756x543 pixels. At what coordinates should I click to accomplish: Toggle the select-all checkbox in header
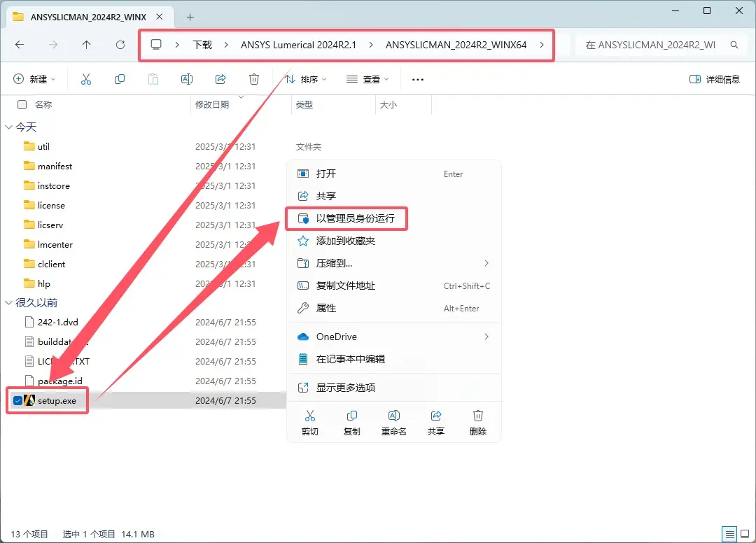[x=22, y=105]
